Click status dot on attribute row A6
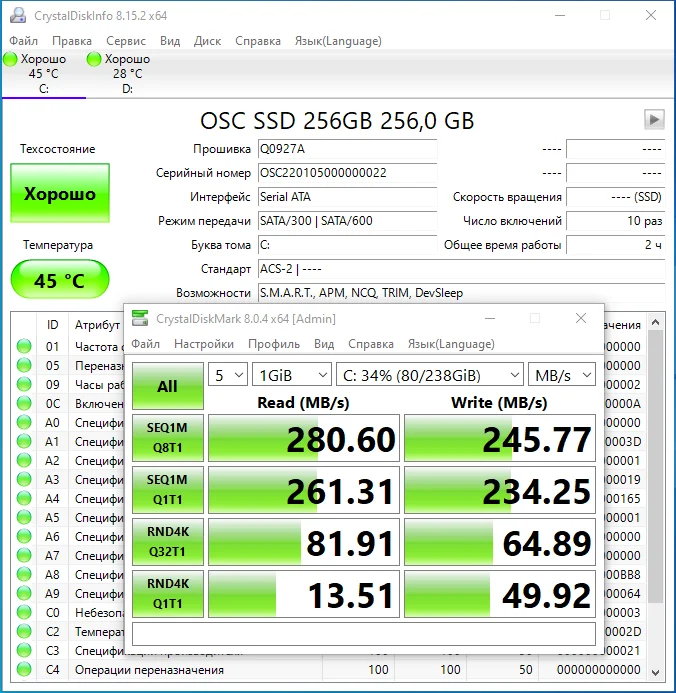 coord(24,536)
